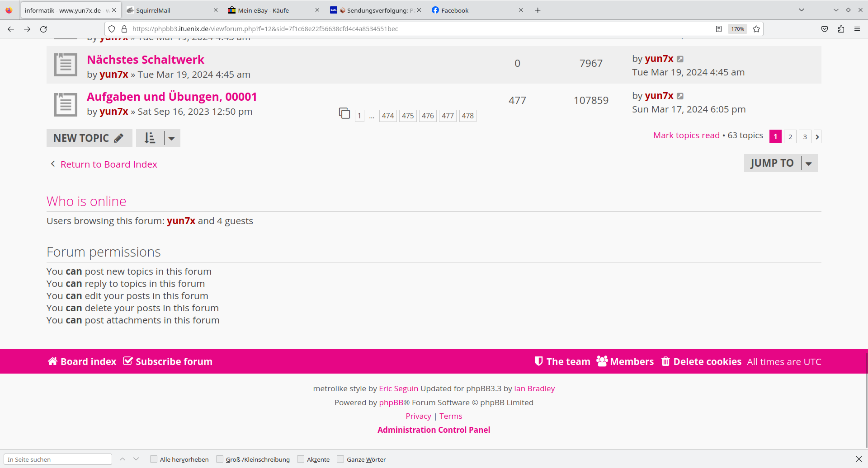Save page to Pocket icon

click(x=825, y=29)
